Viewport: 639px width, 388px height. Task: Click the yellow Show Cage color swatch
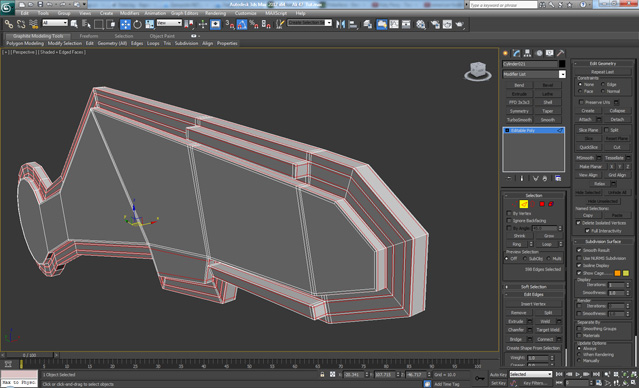click(x=626, y=273)
